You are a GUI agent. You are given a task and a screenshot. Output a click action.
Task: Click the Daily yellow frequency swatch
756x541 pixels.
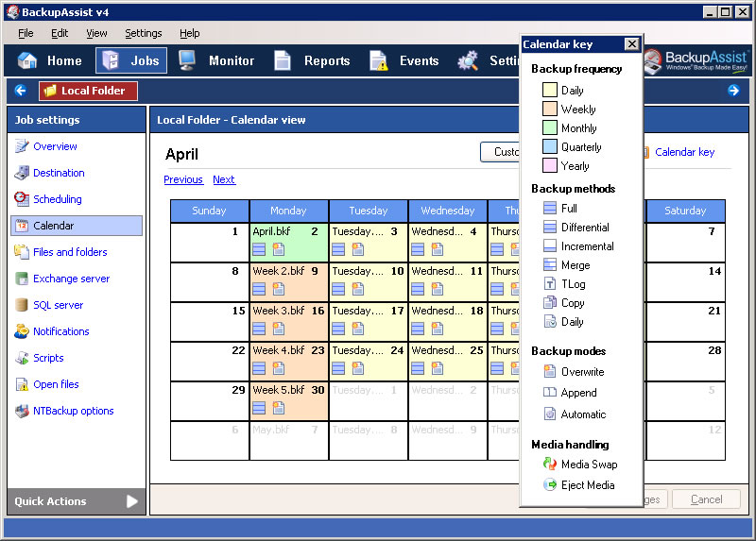pyautogui.click(x=550, y=90)
